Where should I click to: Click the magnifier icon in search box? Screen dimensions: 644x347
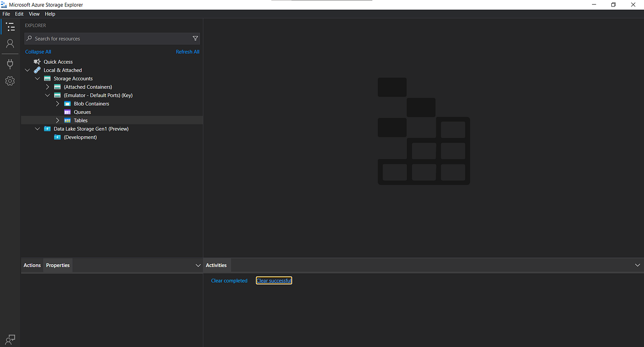click(29, 39)
